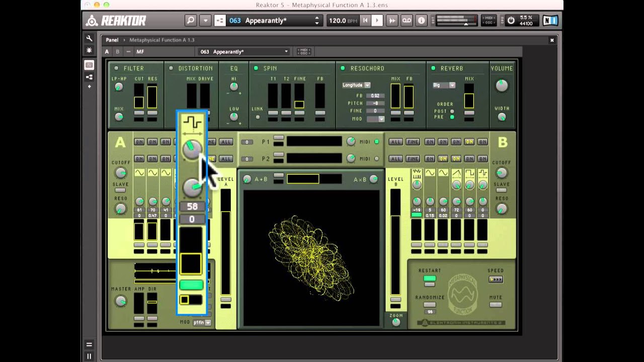Open the Longitude dropdown in Resochord
This screenshot has height=362, width=644.
tap(356, 85)
